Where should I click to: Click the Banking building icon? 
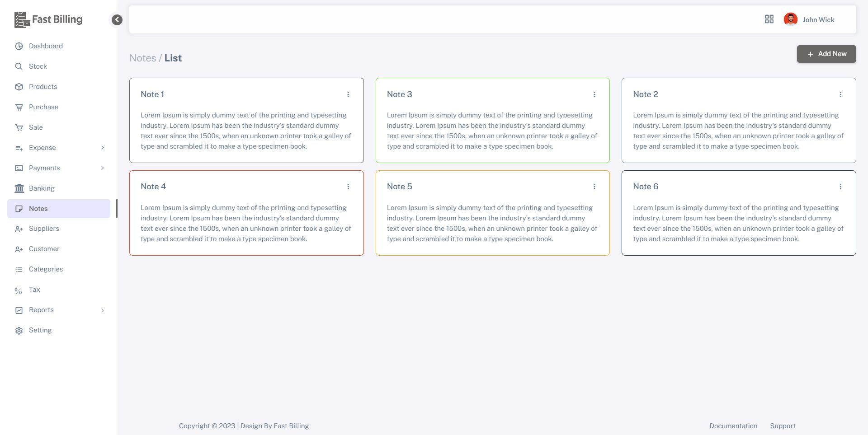point(19,188)
